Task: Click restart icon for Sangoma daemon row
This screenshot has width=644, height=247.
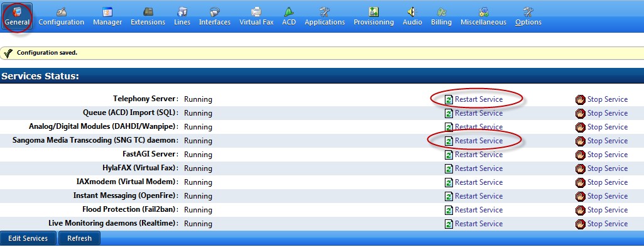Action: tap(449, 141)
